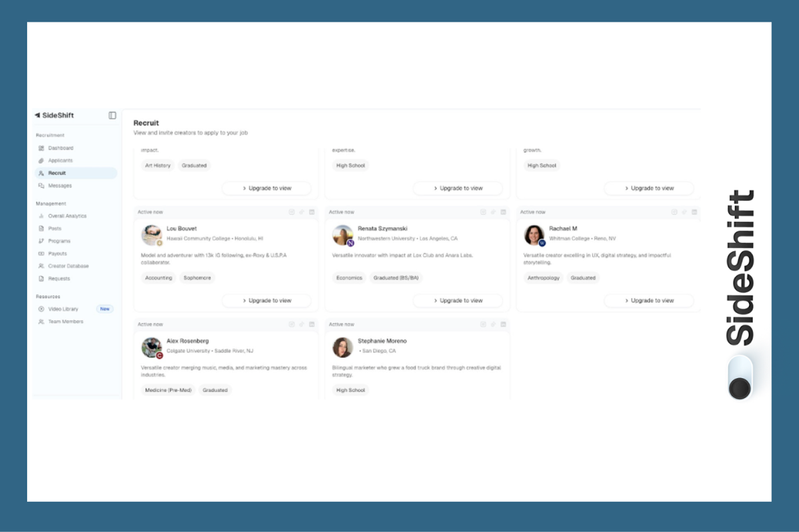The height and width of the screenshot is (532, 799).
Task: Open the Payouts panel
Action: tap(59, 253)
